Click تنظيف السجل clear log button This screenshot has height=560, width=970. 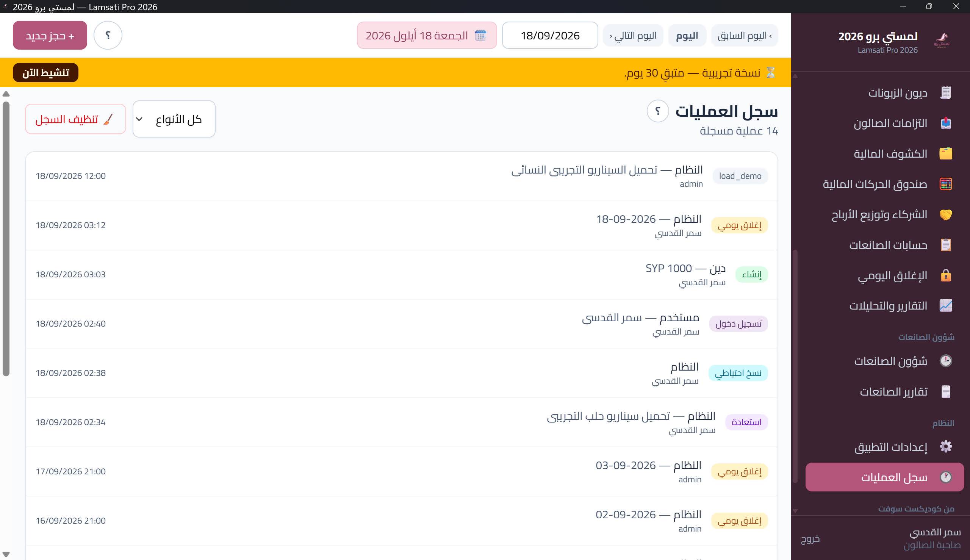[75, 119]
